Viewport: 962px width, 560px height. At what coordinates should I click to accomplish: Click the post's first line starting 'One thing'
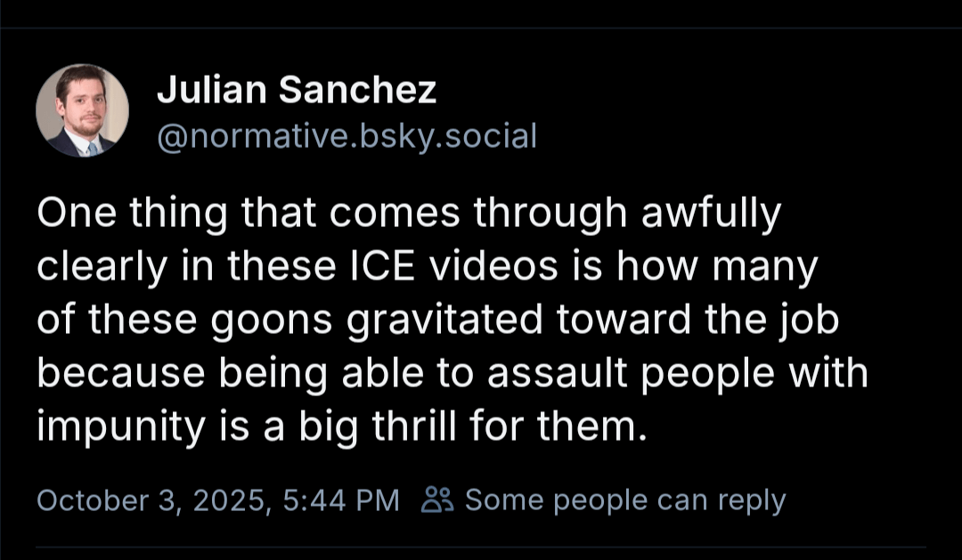[x=408, y=214]
